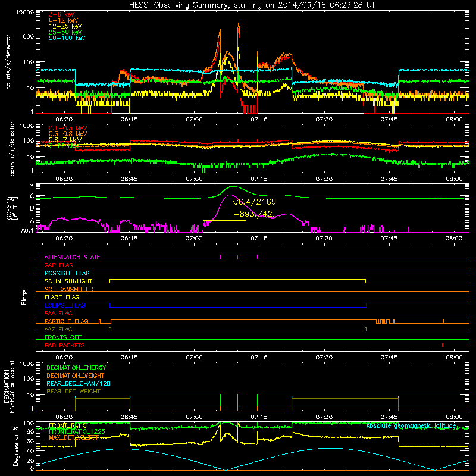
Task: Click the 0.8-7 MeV legend label
Action: pyautogui.click(x=65, y=140)
